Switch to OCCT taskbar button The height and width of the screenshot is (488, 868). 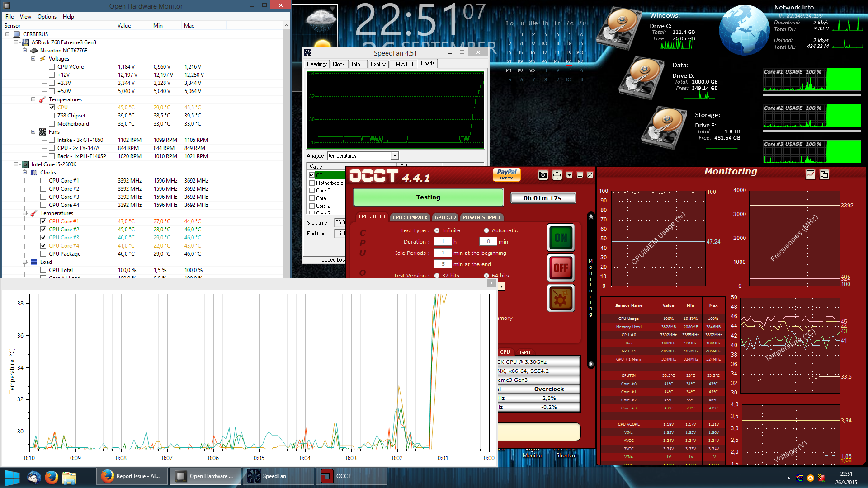tap(352, 476)
